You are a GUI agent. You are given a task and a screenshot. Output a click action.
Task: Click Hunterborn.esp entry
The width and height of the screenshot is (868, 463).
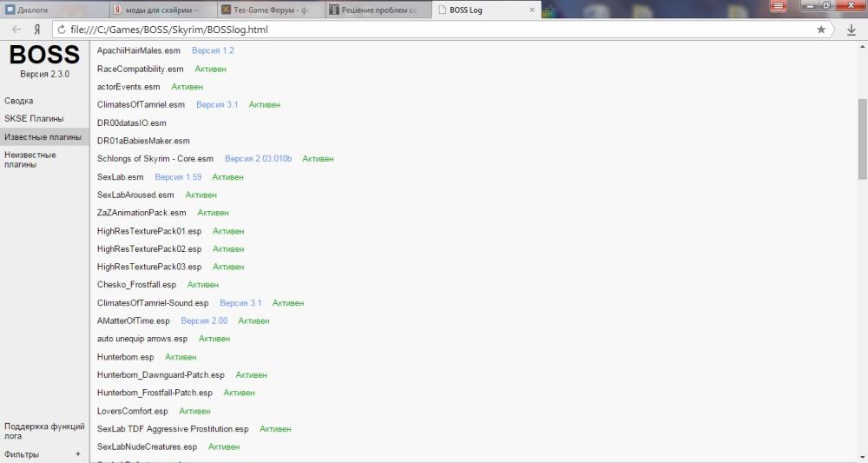[x=125, y=357]
